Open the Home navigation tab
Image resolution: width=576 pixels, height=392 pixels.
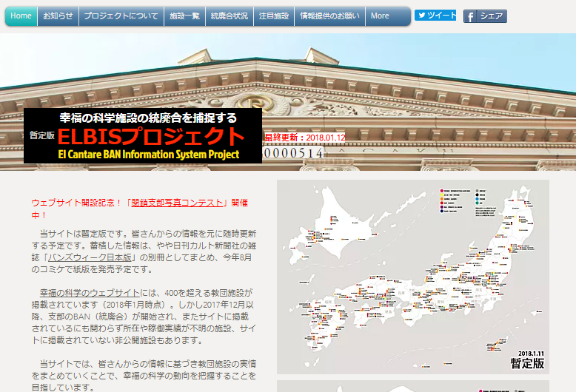pos(21,16)
